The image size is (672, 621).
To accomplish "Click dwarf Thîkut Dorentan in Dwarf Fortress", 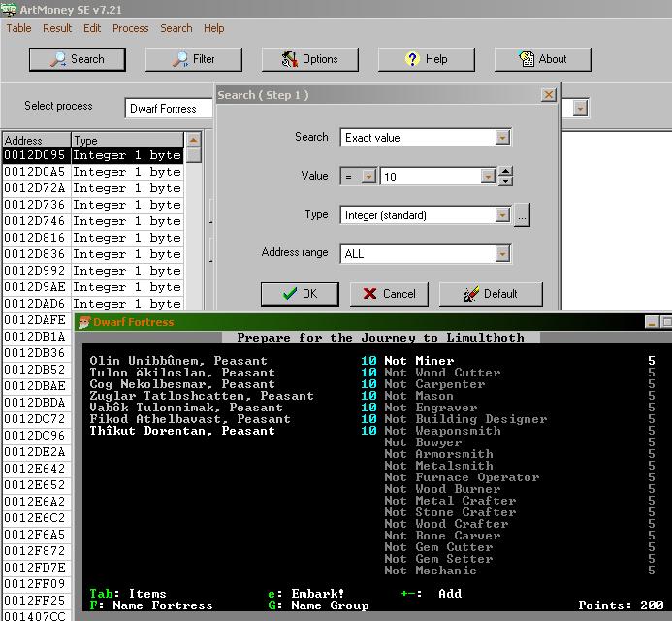I will 182,431.
